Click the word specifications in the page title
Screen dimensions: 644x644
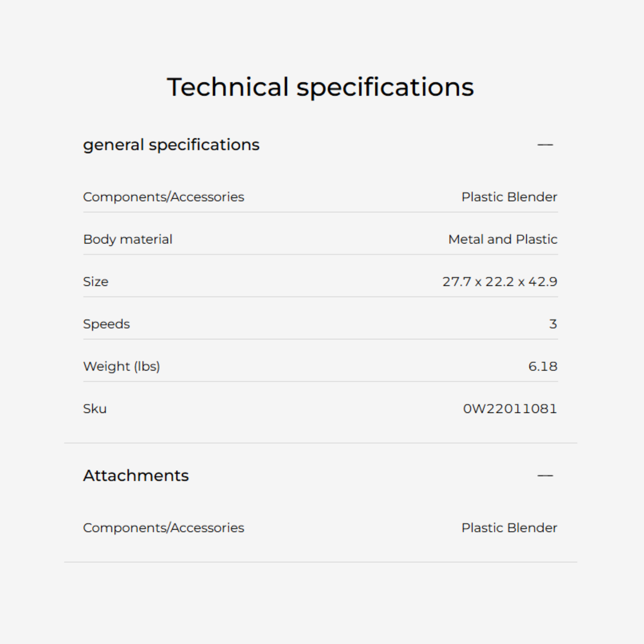pyautogui.click(x=385, y=87)
